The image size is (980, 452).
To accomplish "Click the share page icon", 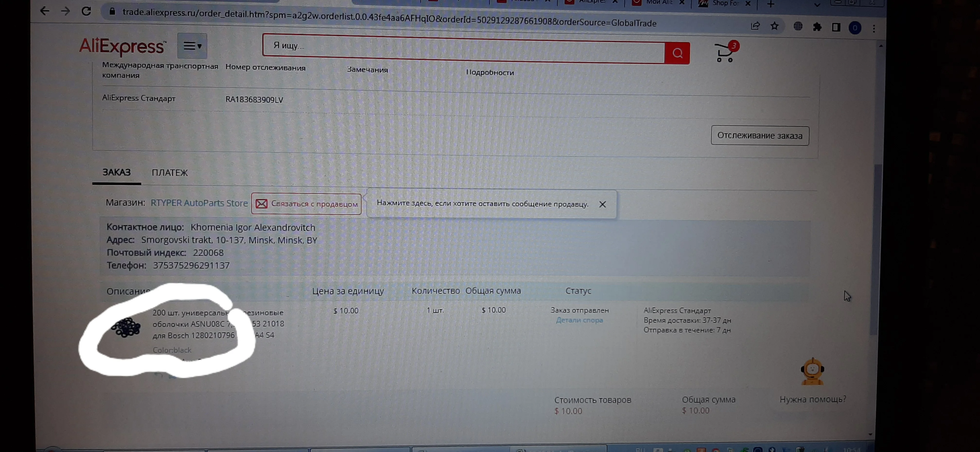I will coord(755,26).
